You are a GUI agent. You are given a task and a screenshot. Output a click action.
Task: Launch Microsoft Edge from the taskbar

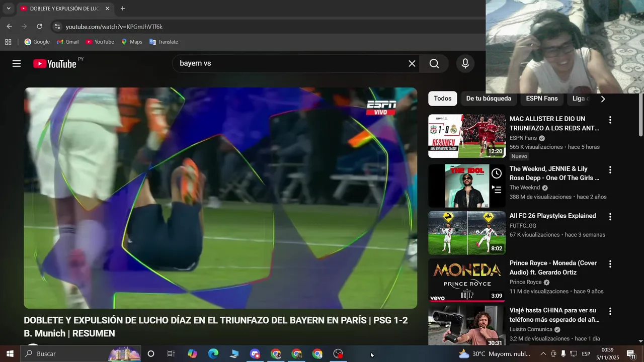click(213, 354)
